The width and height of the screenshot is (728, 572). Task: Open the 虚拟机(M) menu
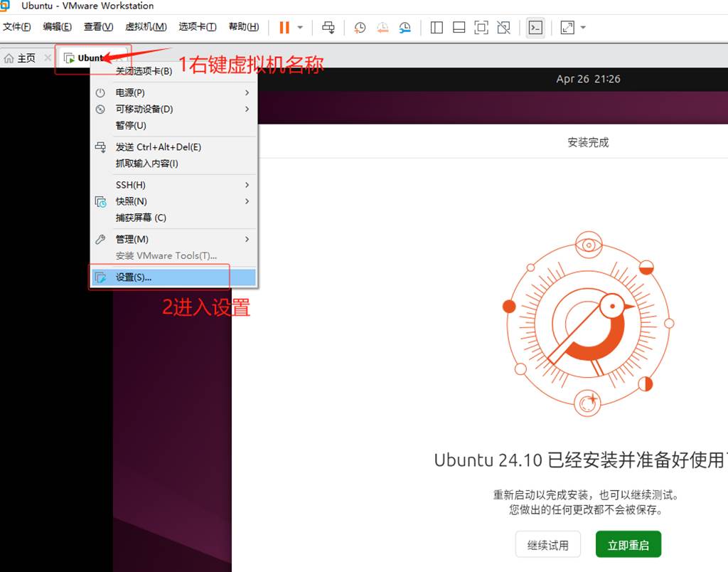point(146,26)
